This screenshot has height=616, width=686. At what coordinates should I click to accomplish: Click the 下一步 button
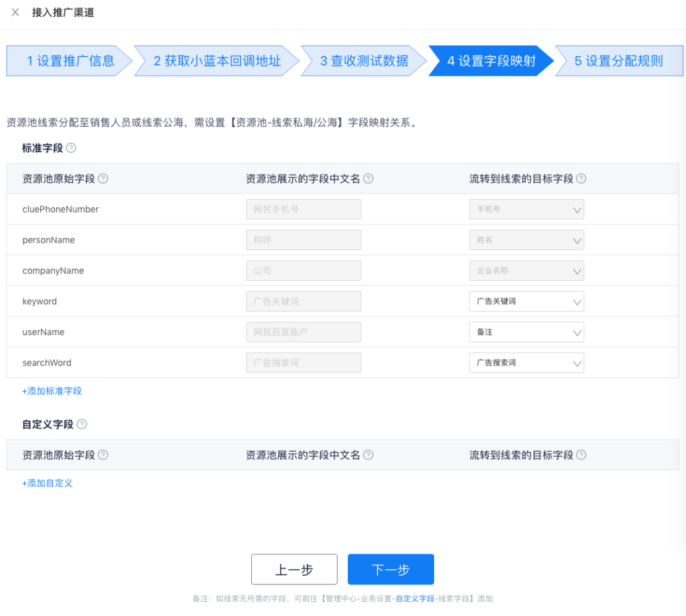391,570
